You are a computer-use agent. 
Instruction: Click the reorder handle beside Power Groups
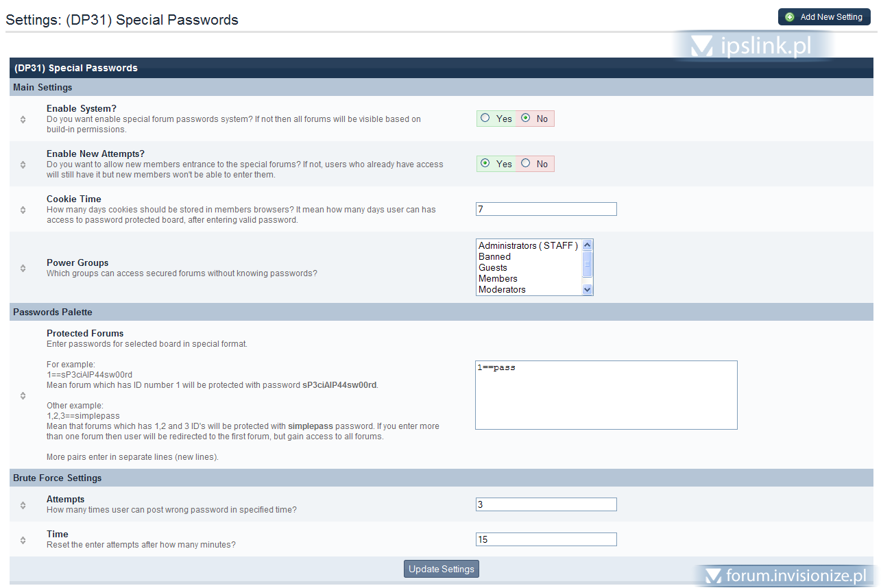click(23, 268)
